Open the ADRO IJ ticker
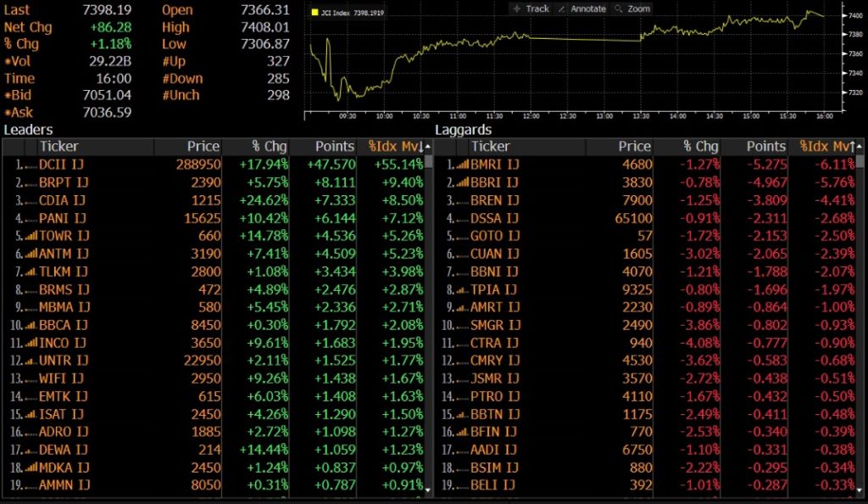 64,433
